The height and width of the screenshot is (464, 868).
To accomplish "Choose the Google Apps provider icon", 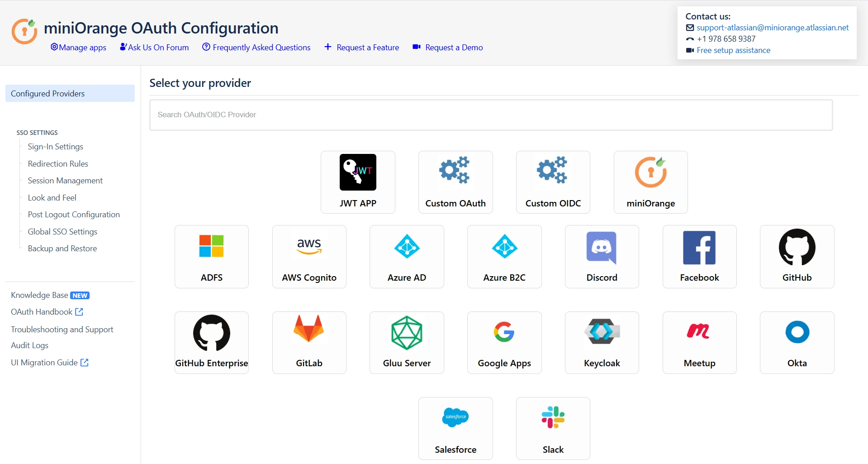I will [504, 332].
